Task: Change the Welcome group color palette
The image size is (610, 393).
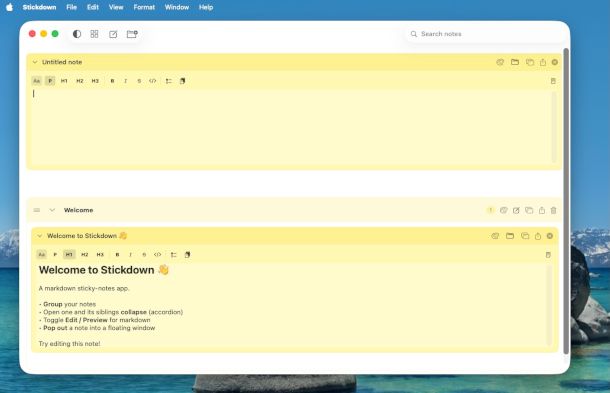Action: [503, 210]
